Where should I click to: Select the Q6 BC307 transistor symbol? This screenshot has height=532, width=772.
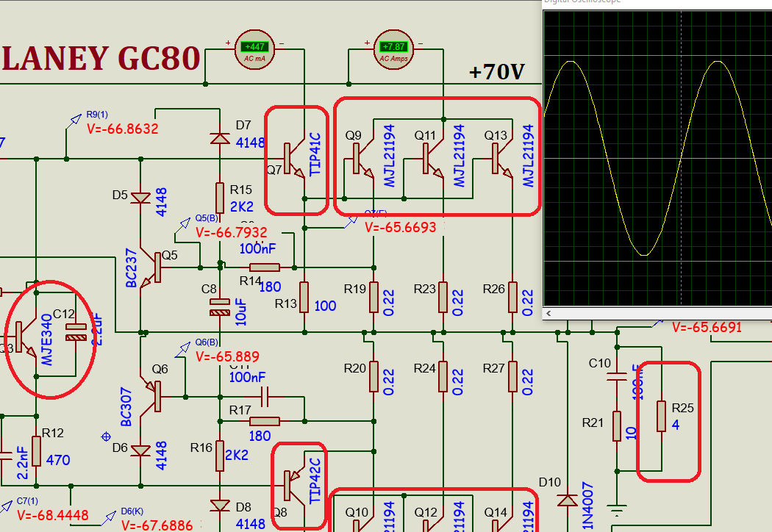[x=151, y=397]
